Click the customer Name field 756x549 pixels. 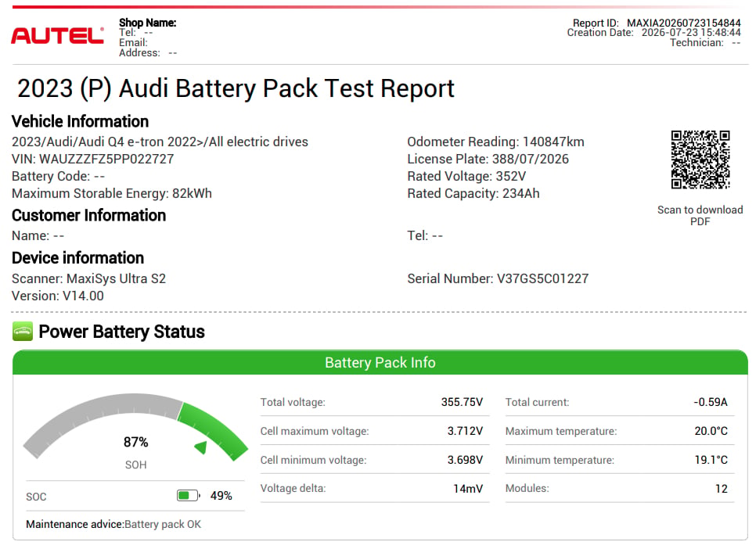(x=38, y=235)
